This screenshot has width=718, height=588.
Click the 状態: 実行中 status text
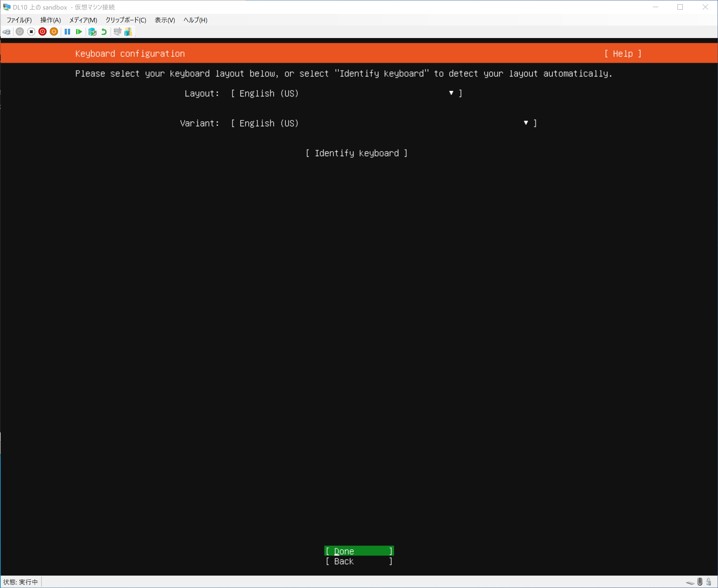(21, 582)
